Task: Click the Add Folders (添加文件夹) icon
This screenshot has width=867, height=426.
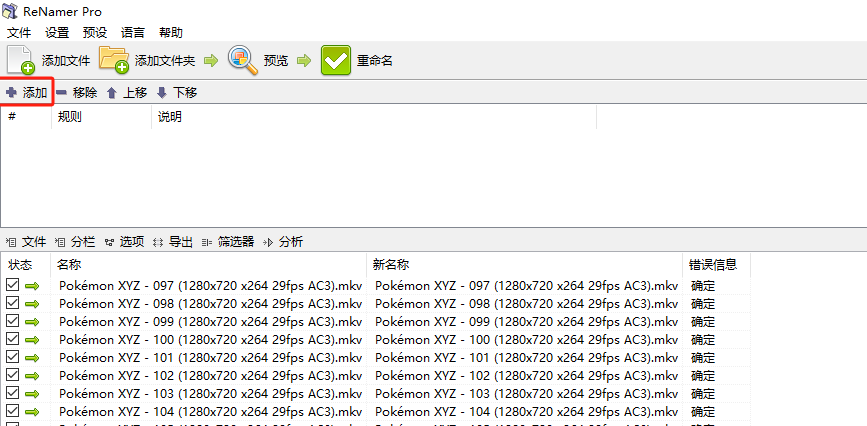Action: click(x=114, y=60)
